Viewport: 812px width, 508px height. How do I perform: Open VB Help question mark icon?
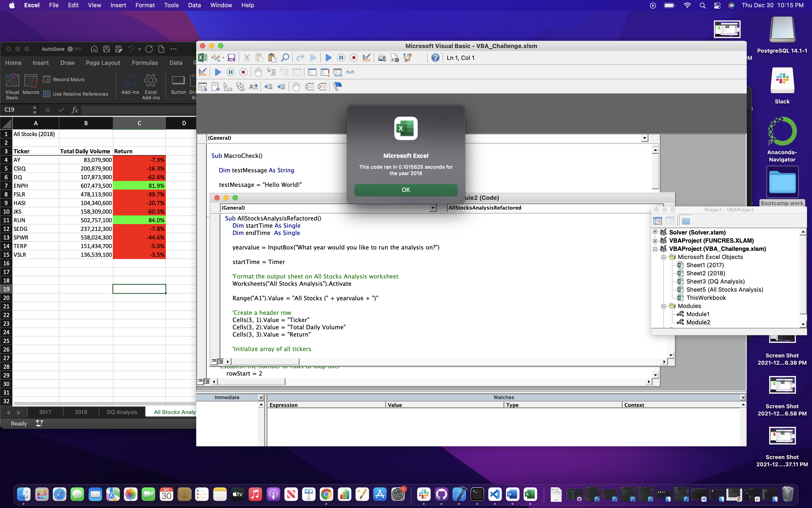(x=435, y=58)
